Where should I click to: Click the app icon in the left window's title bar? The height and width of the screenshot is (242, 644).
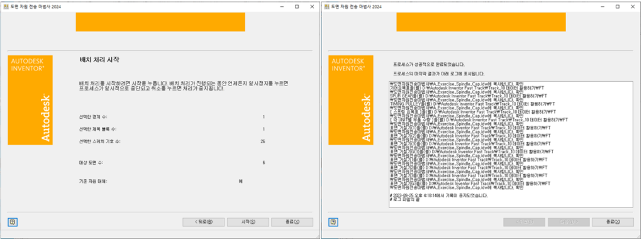tap(5, 6)
